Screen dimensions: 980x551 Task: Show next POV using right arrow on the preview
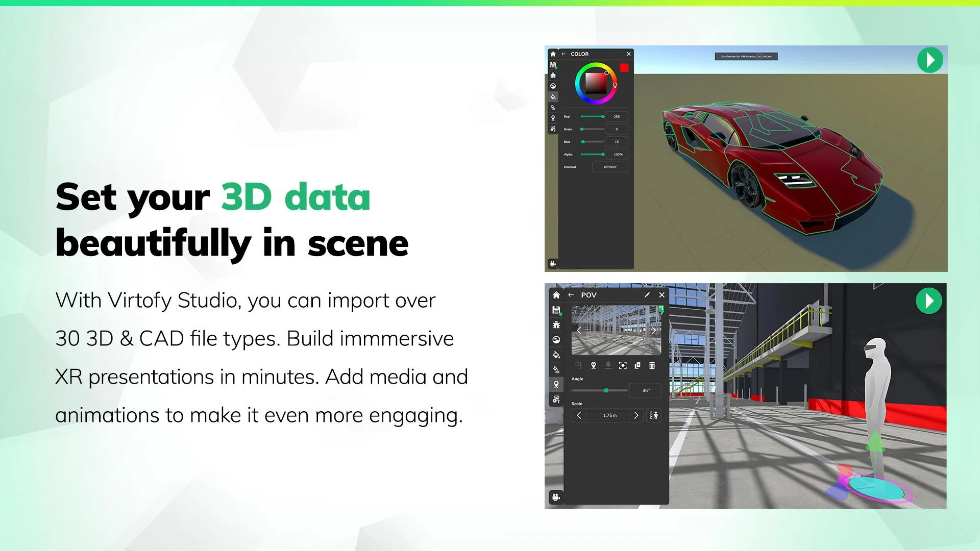pos(654,330)
